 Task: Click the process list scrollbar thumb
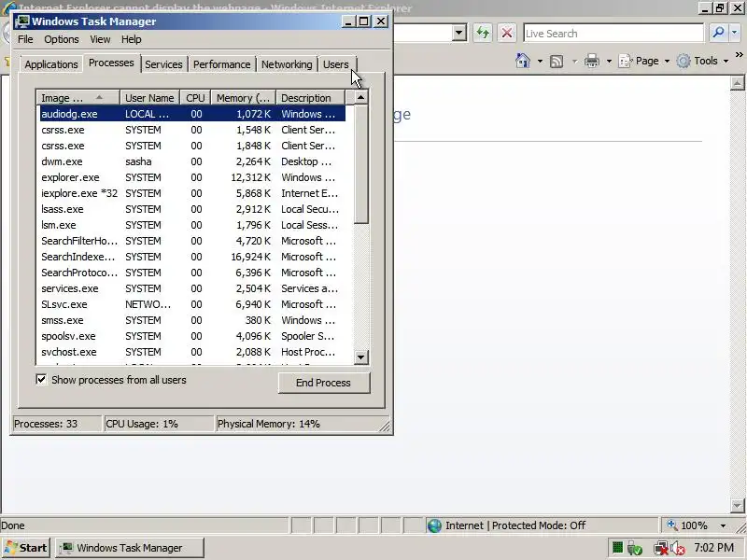(x=361, y=164)
